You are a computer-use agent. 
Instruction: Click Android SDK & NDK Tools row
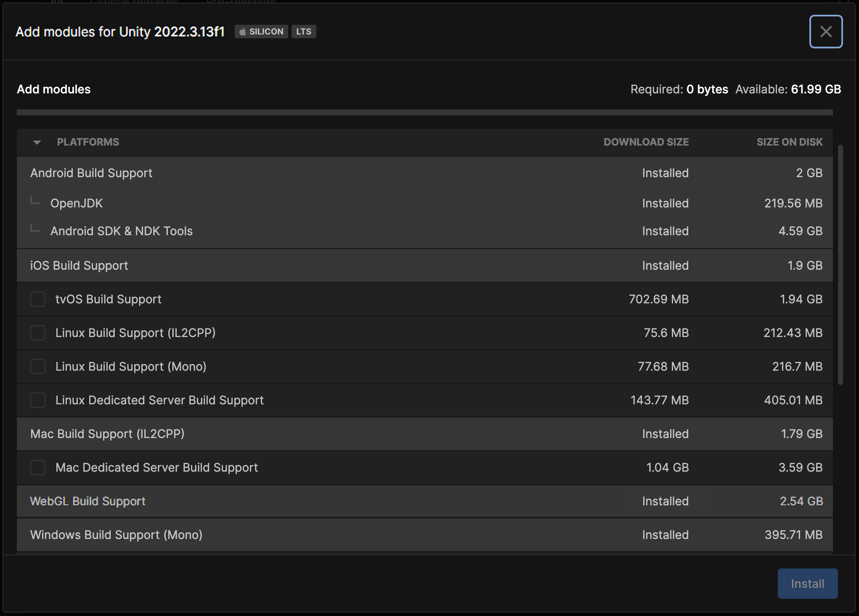[122, 231]
